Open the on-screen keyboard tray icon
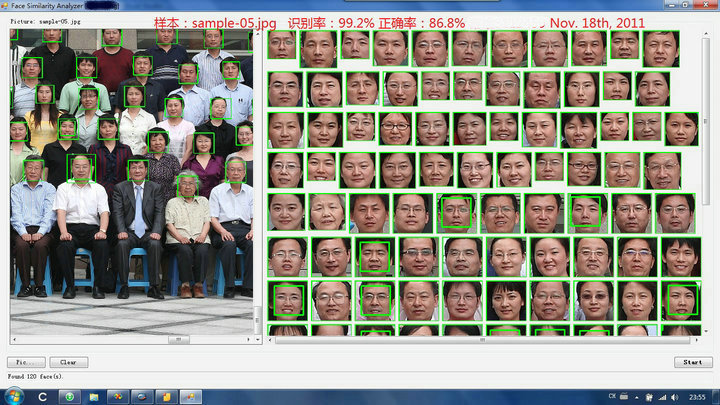 624,396
